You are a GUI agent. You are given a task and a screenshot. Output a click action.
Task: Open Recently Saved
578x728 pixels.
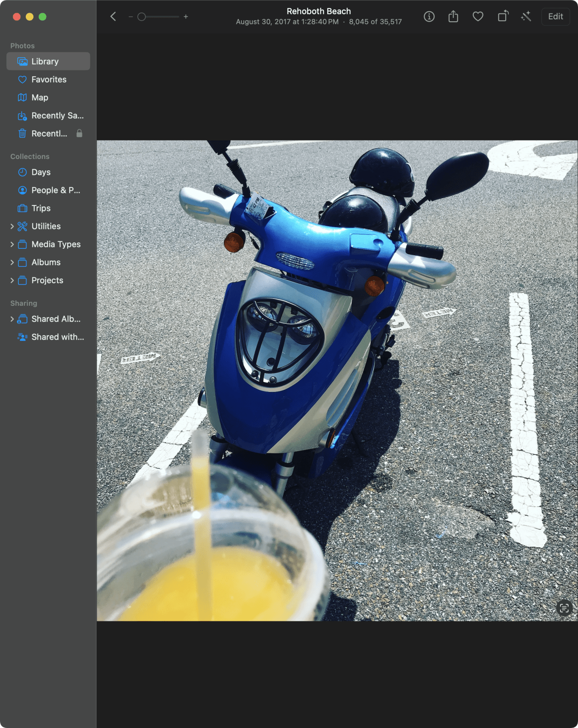[48, 116]
